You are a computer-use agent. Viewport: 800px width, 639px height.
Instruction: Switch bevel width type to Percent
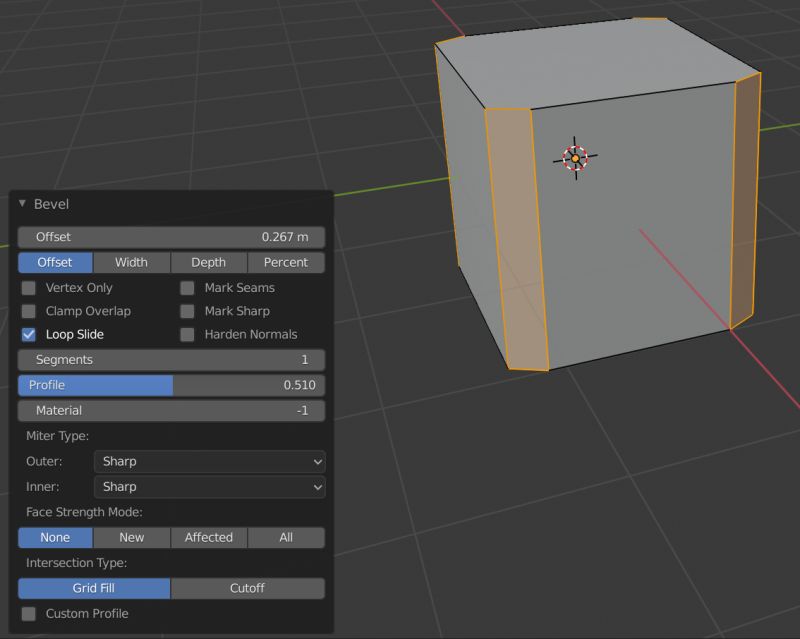coord(286,262)
